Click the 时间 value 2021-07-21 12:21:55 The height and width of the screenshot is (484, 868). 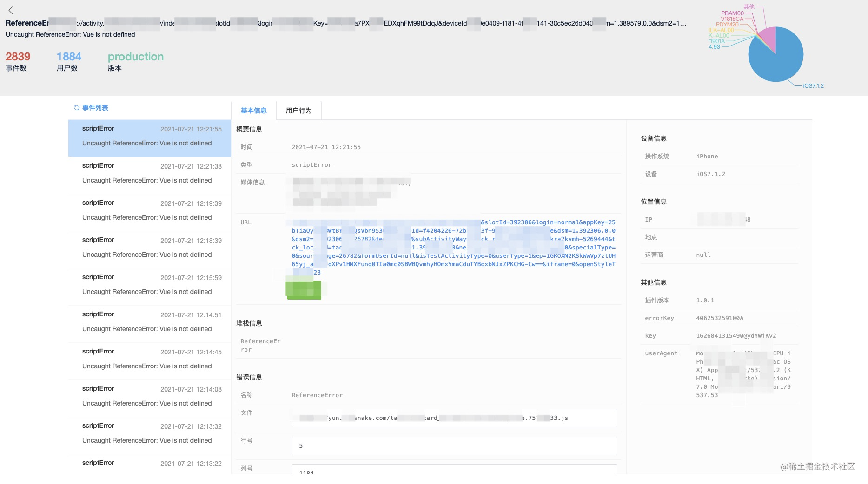click(326, 147)
